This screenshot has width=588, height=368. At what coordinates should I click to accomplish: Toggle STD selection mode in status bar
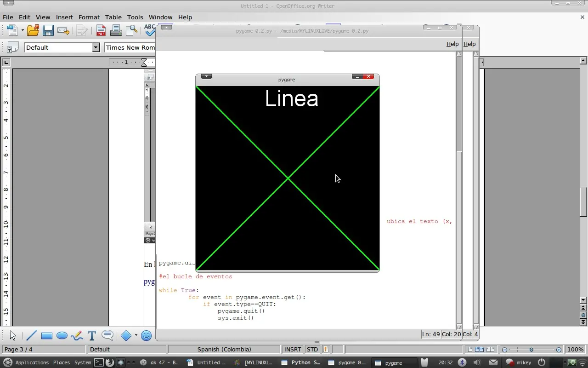coord(312,349)
